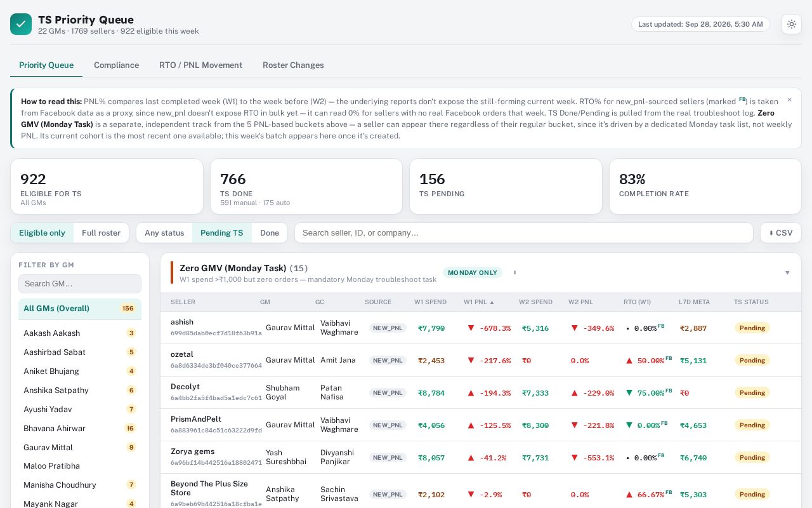812x508 pixels.
Task: Filter by GM Maloo Pratibha
Action: coord(80,466)
